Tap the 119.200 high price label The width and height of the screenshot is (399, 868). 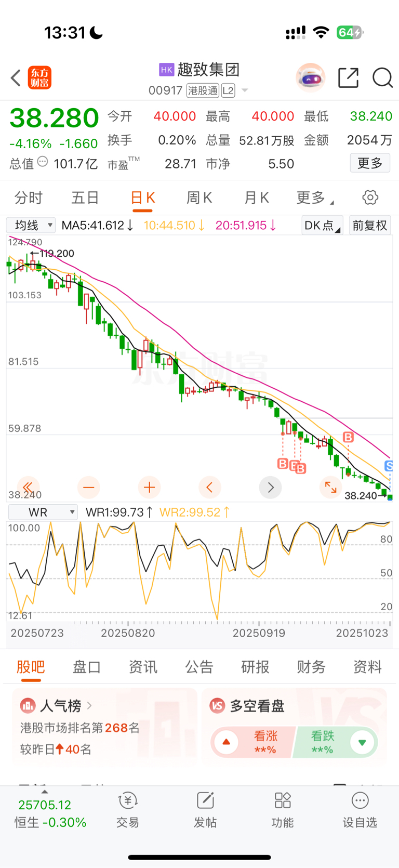tap(57, 254)
